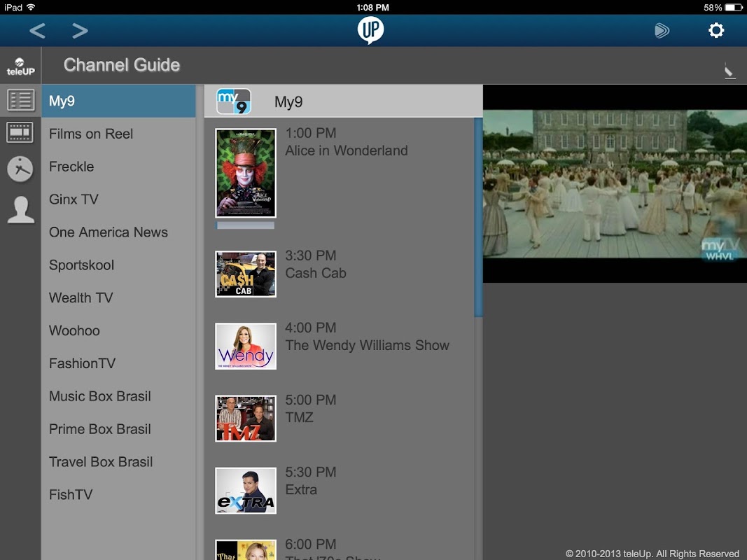Select Films on Reel channel
This screenshot has width=747, height=560.
118,134
